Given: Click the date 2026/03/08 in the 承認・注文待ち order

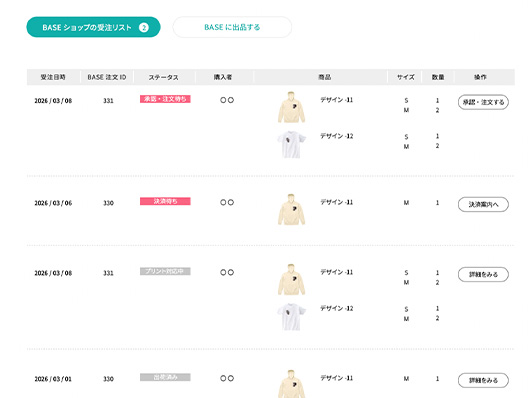Looking at the screenshot, I should click(53, 100).
